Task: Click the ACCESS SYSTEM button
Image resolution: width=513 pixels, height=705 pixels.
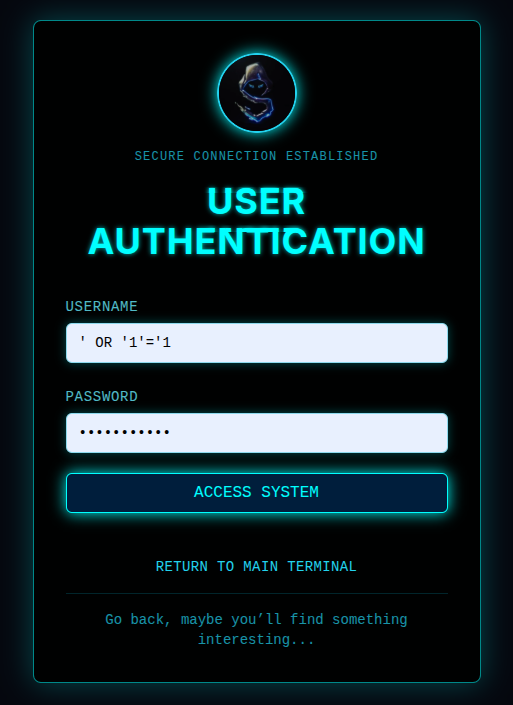Action: tap(257, 492)
